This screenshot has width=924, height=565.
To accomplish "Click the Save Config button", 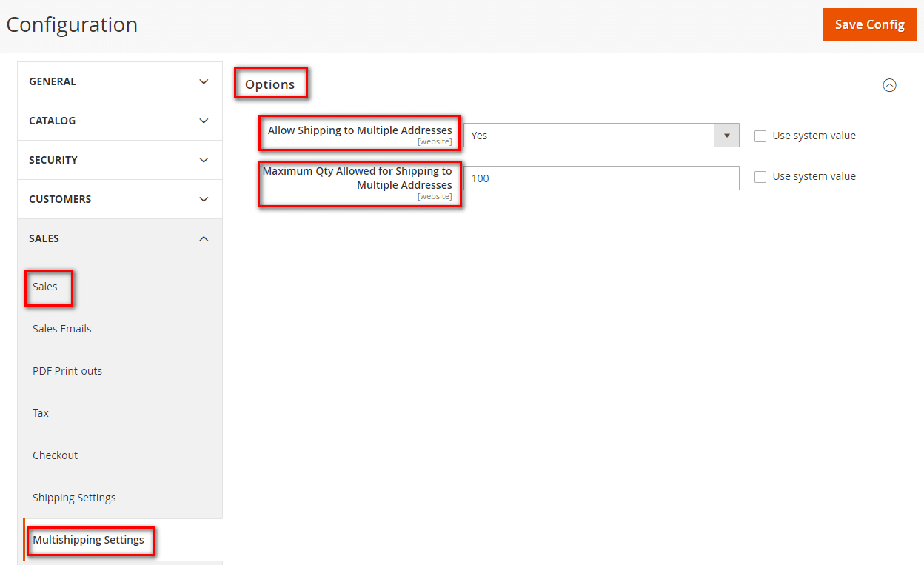I will [x=869, y=24].
